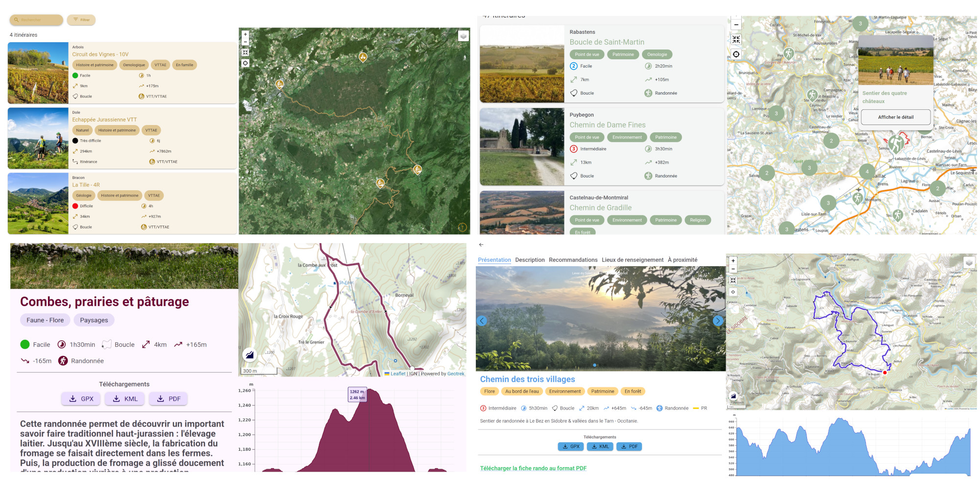Show previous photo in Chemin des trois villages carousel
The image size is (980, 483).
[x=482, y=321]
